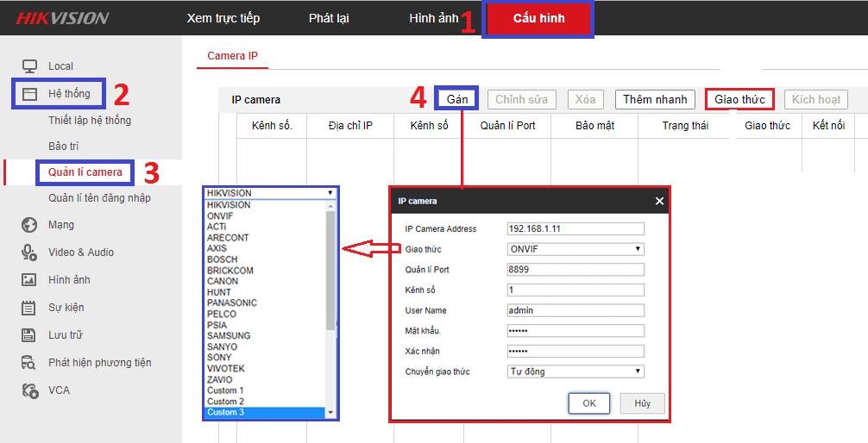This screenshot has width=868, height=443.
Task: Click the Thêm nhanh button
Action: click(x=656, y=100)
